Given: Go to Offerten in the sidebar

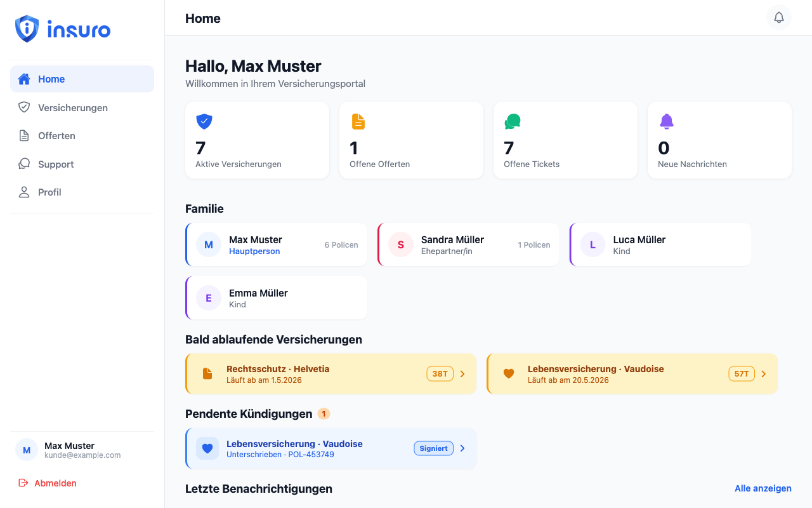Looking at the screenshot, I should 56,136.
